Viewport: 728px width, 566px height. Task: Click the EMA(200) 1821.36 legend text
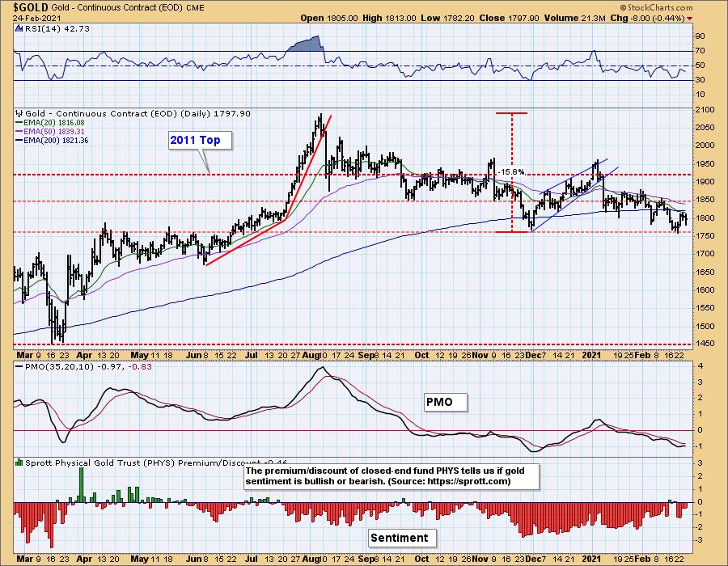pos(56,141)
